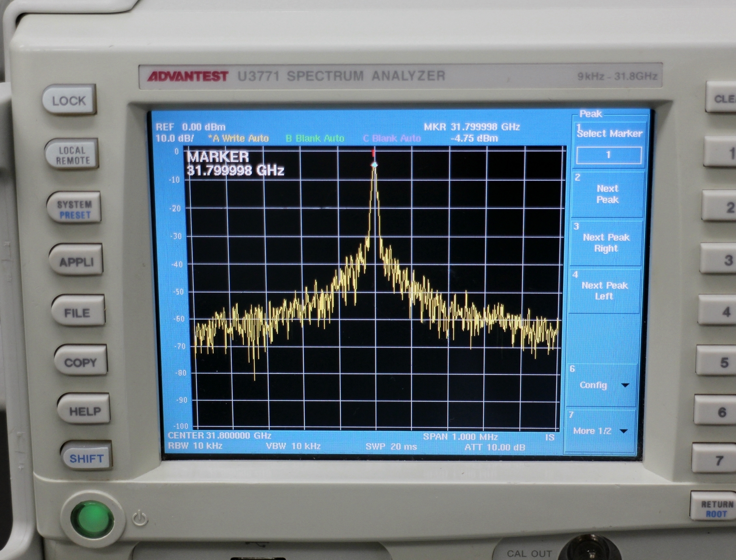Click the 10.0 dB/ scale readout
This screenshot has height=560, width=736.
click(175, 138)
